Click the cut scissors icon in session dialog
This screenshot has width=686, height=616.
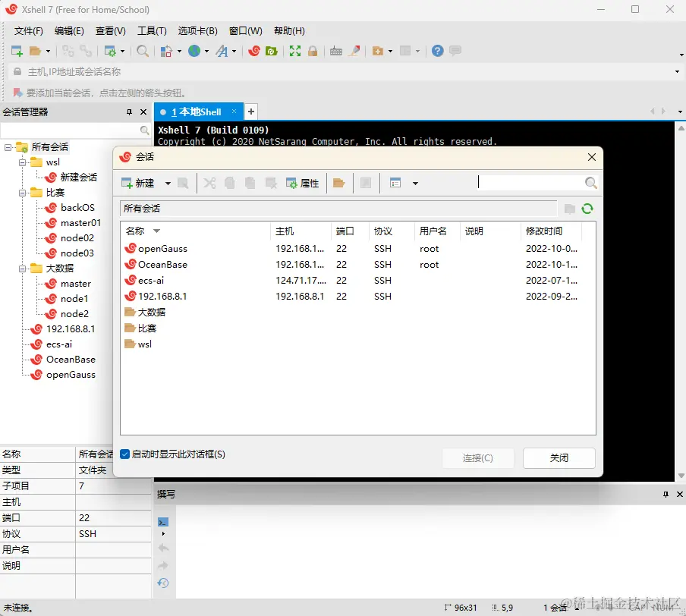click(209, 183)
